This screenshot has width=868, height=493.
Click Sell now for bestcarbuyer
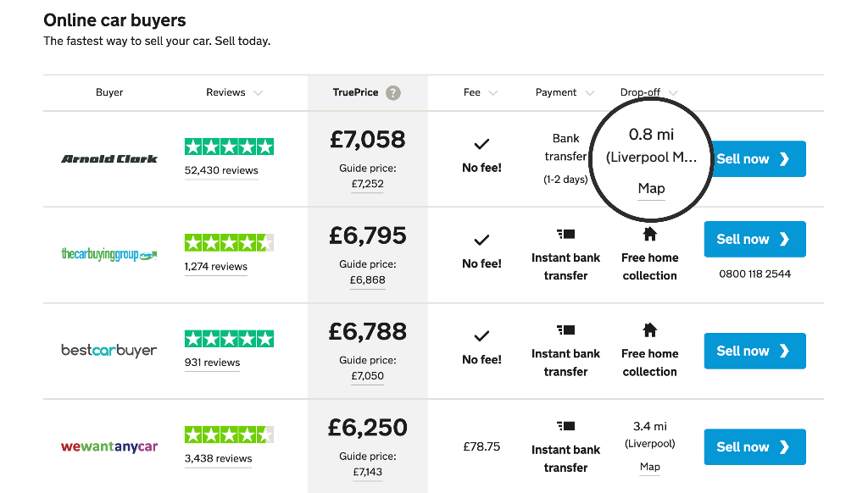(x=755, y=351)
